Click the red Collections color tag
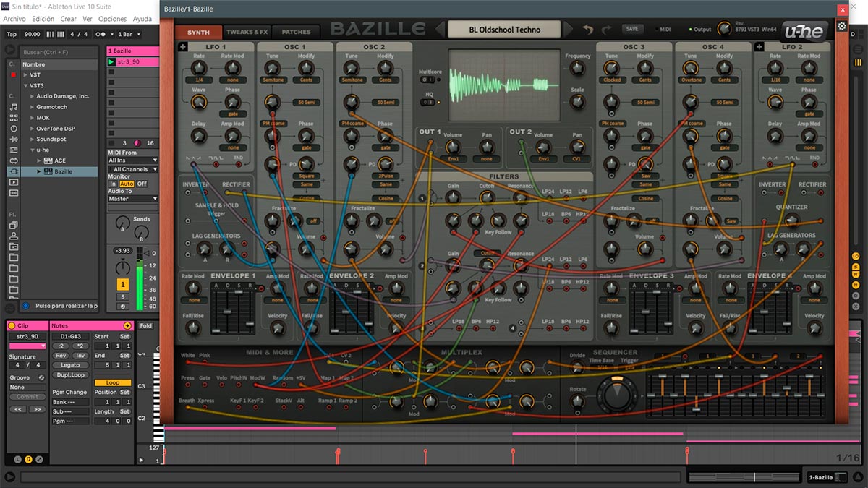Image resolution: width=868 pixels, height=488 pixels. [x=13, y=74]
